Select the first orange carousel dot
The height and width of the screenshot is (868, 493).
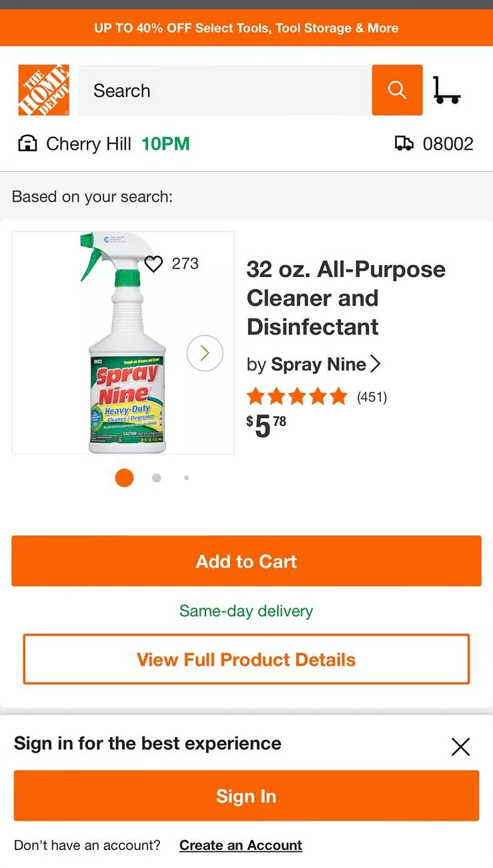pyautogui.click(x=124, y=478)
